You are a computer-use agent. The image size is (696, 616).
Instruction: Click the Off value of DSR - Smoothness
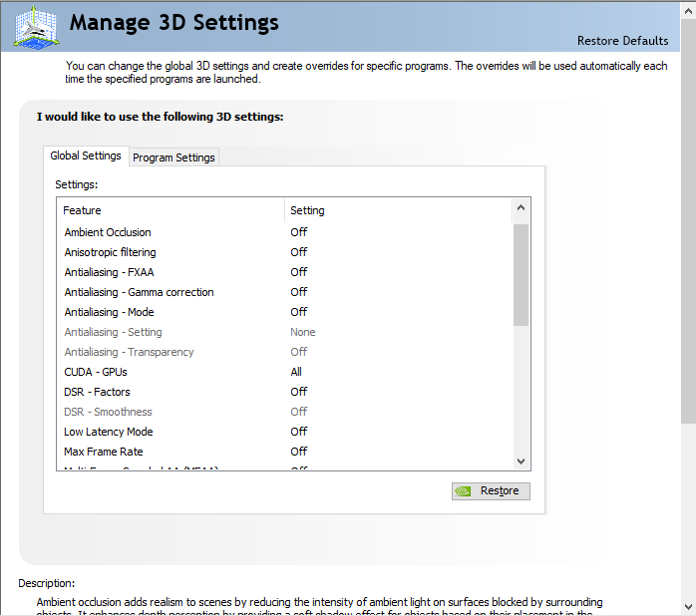pyautogui.click(x=299, y=412)
